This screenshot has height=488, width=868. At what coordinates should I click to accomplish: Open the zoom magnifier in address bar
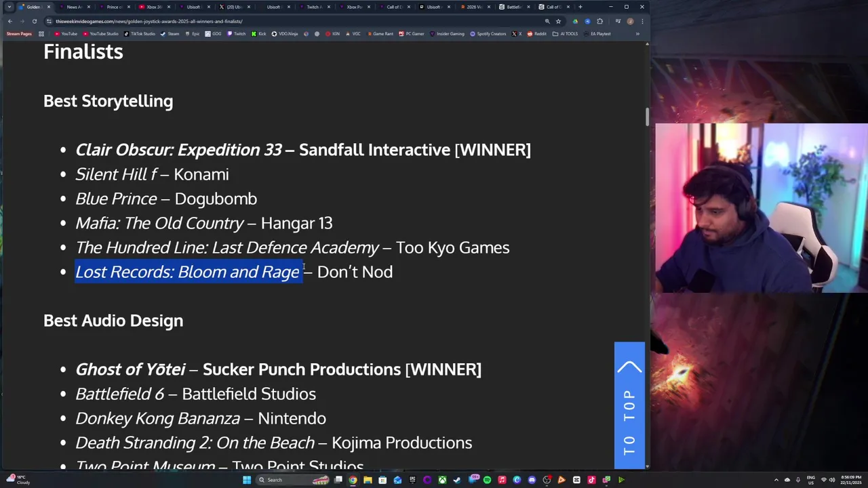point(547,21)
